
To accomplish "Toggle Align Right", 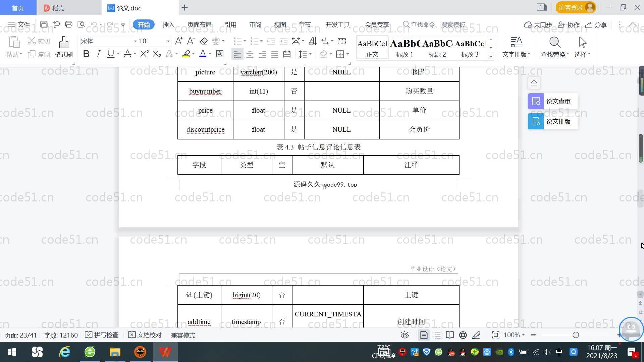I will 262,54.
